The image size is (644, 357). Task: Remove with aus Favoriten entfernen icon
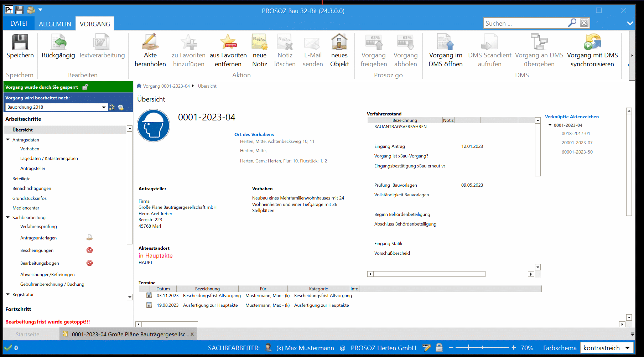point(228,42)
